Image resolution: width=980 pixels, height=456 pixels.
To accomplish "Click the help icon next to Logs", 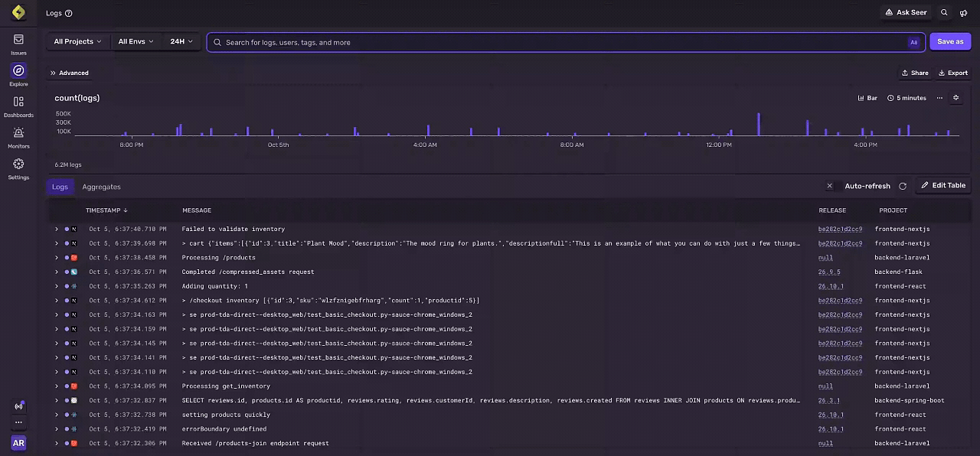I will coord(69,13).
